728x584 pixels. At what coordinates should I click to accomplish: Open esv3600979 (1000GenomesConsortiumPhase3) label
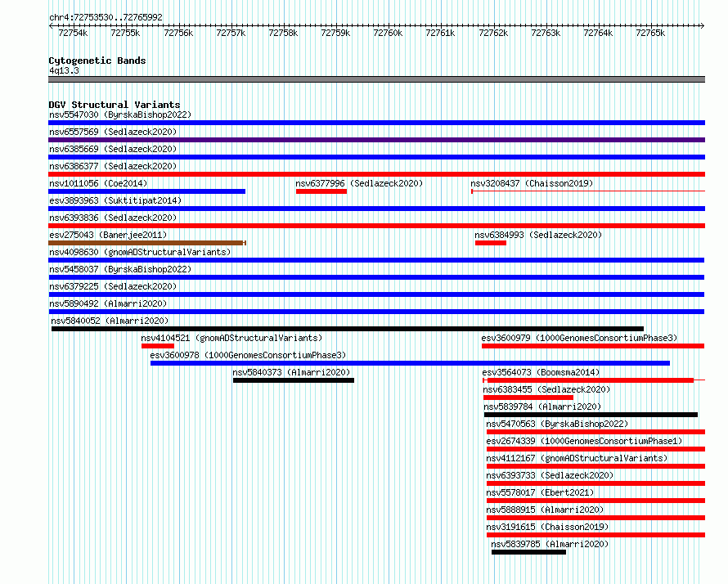click(579, 338)
